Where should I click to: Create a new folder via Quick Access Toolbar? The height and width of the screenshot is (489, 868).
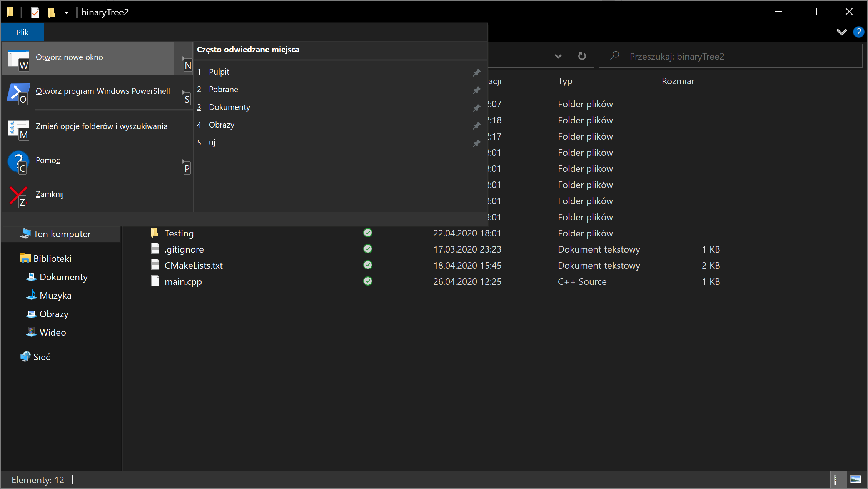pyautogui.click(x=51, y=12)
